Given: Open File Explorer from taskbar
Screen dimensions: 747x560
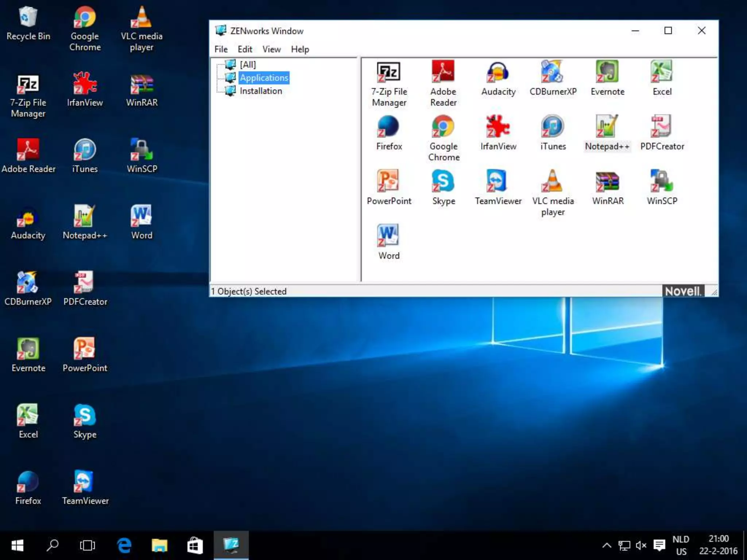Looking at the screenshot, I should [159, 545].
